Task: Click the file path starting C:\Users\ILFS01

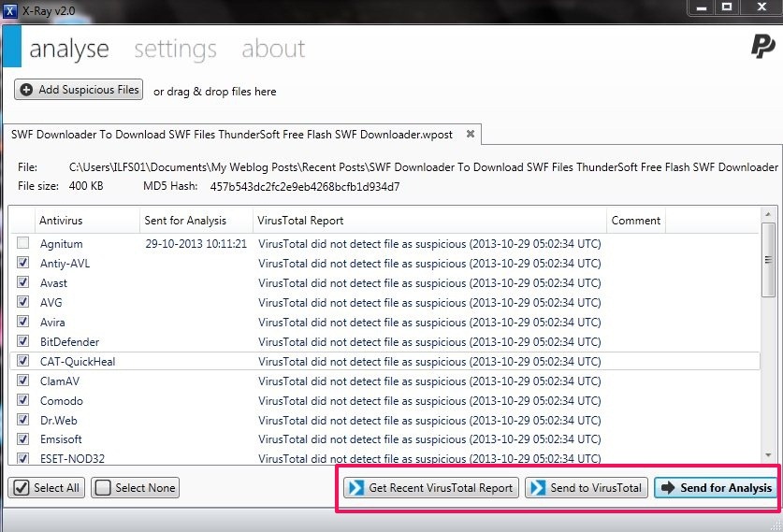Action: [424, 167]
